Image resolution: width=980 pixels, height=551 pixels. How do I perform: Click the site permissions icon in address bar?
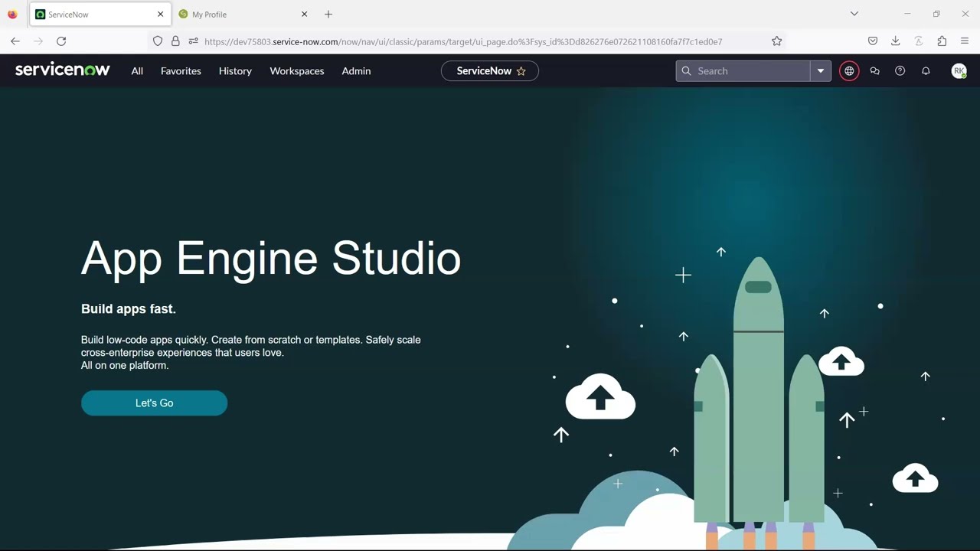(193, 41)
